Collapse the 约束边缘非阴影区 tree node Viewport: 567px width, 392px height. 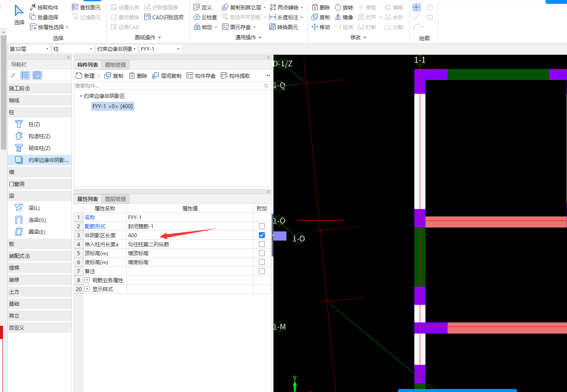[81, 96]
